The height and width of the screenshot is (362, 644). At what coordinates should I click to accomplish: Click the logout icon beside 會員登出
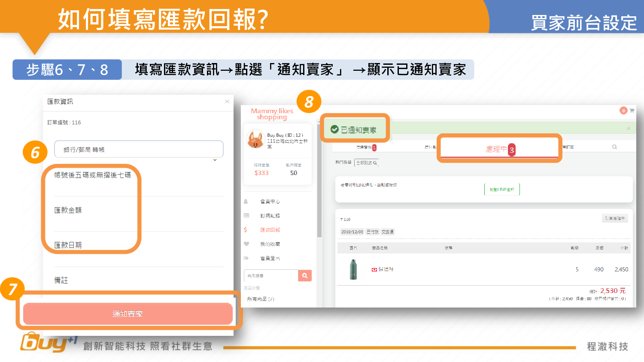[x=246, y=258]
